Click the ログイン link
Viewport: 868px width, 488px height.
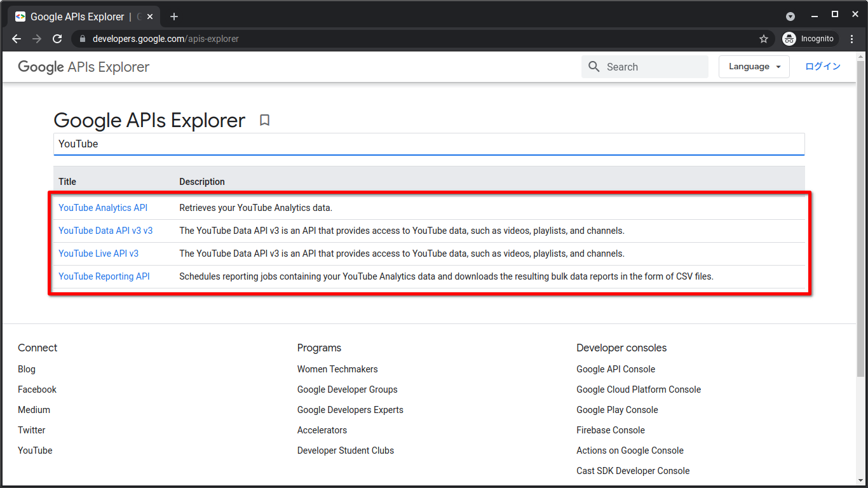823,66
